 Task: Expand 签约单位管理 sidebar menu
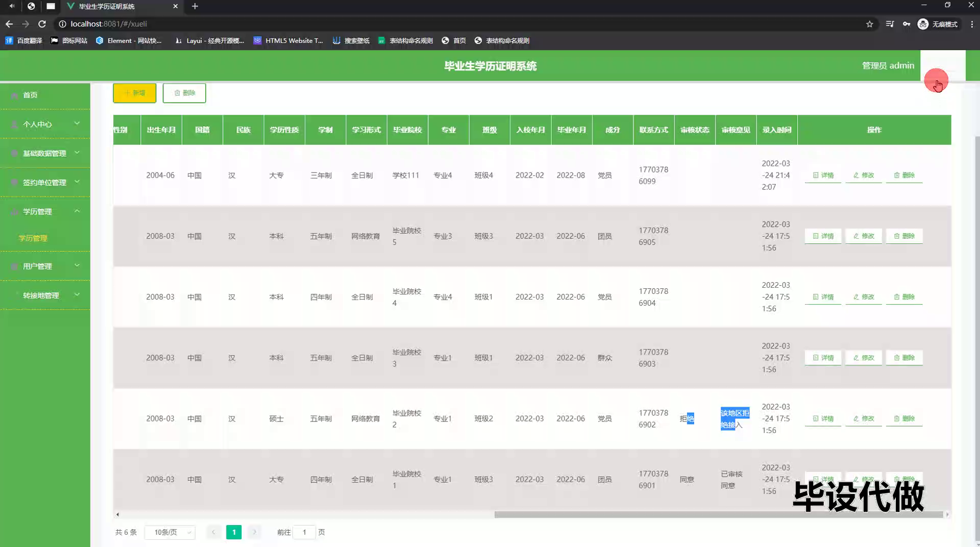click(45, 182)
